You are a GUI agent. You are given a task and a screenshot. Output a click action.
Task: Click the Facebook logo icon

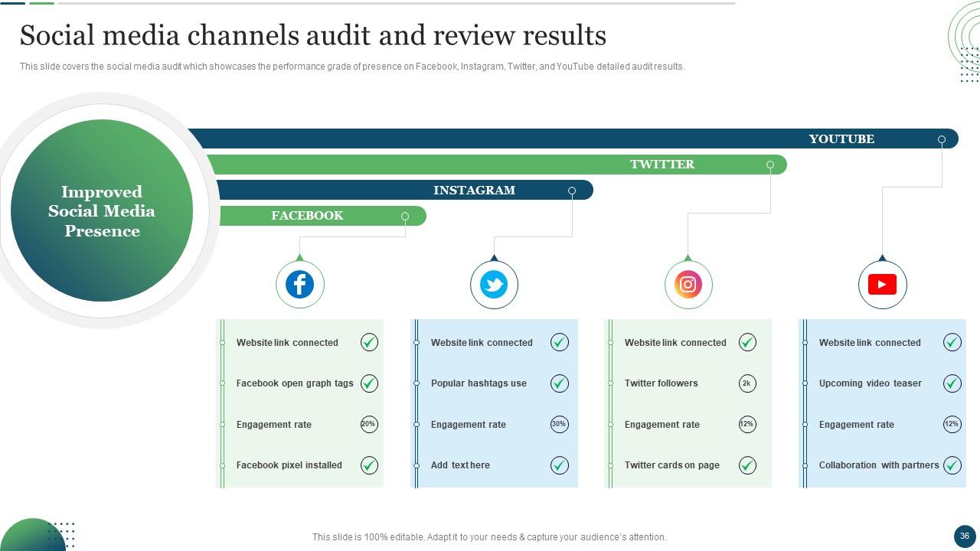(299, 285)
